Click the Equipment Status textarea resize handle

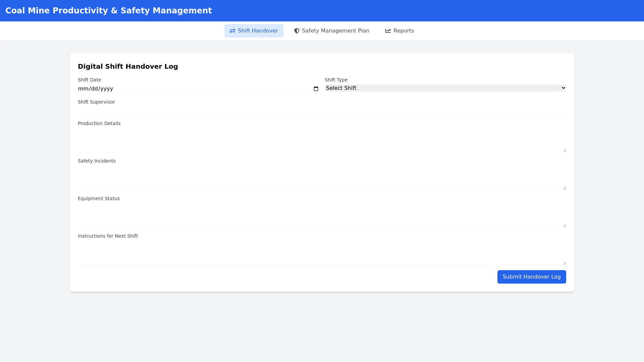pos(565,226)
